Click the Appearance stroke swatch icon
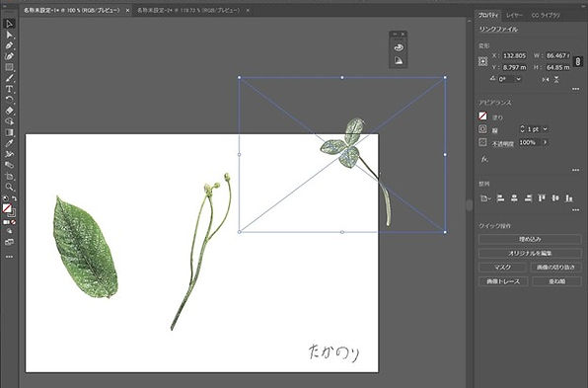This screenshot has height=388, width=588. click(x=483, y=129)
